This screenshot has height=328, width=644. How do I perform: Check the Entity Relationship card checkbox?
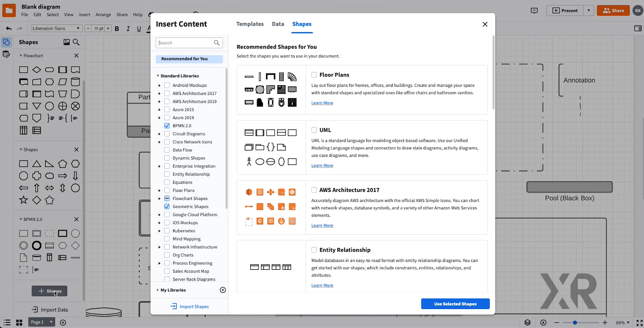(314, 250)
